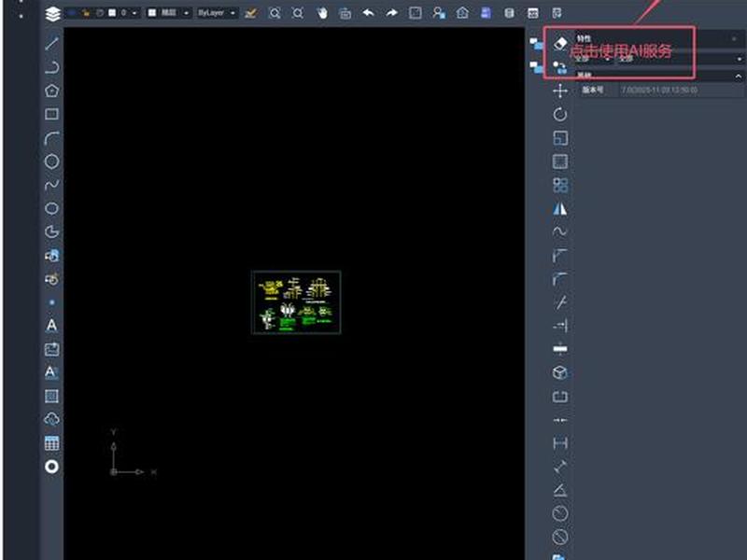
Task: Activate the Move tool cross arrows
Action: pyautogui.click(x=560, y=91)
